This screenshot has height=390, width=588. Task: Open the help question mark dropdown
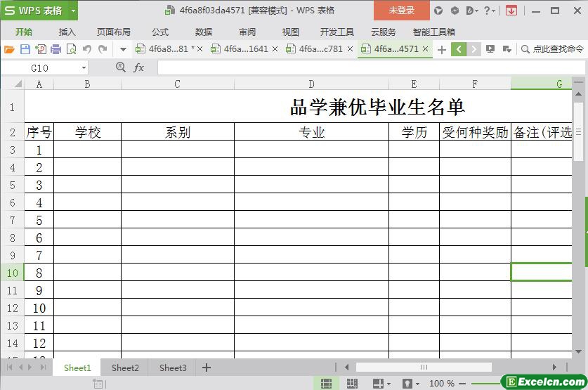click(490, 11)
